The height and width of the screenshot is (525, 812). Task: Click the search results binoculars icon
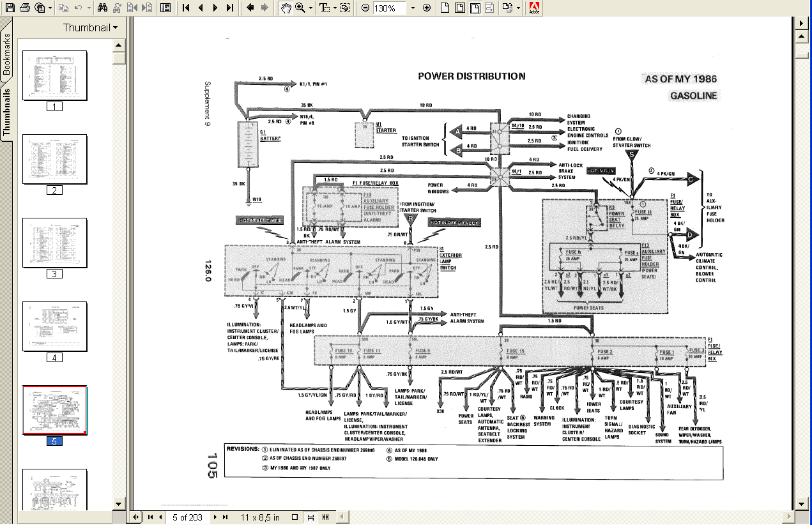click(x=118, y=8)
